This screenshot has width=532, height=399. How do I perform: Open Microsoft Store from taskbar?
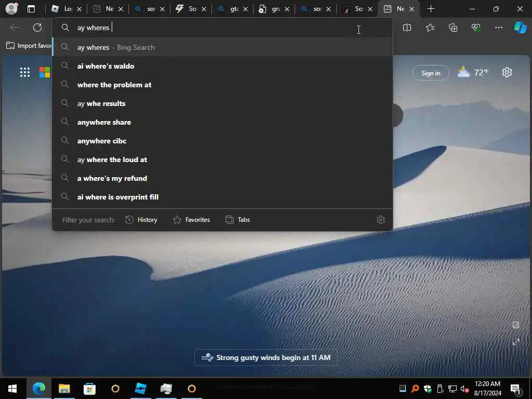[89, 389]
